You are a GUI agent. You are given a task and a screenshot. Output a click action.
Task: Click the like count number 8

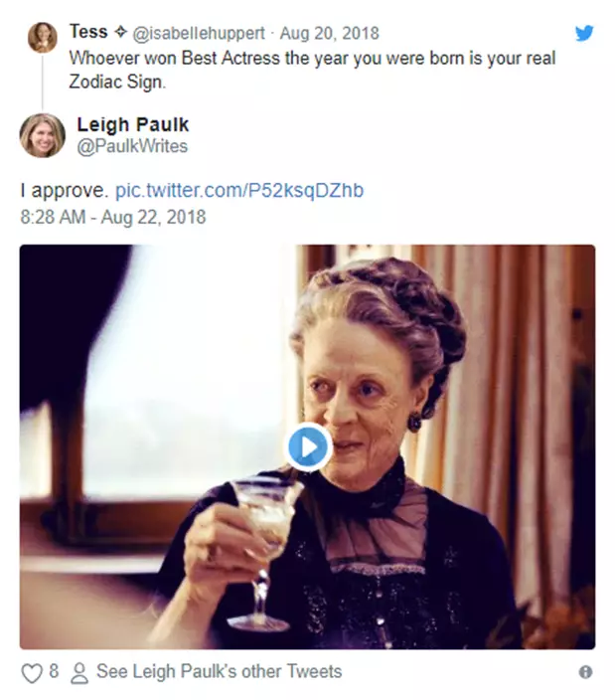point(54,673)
